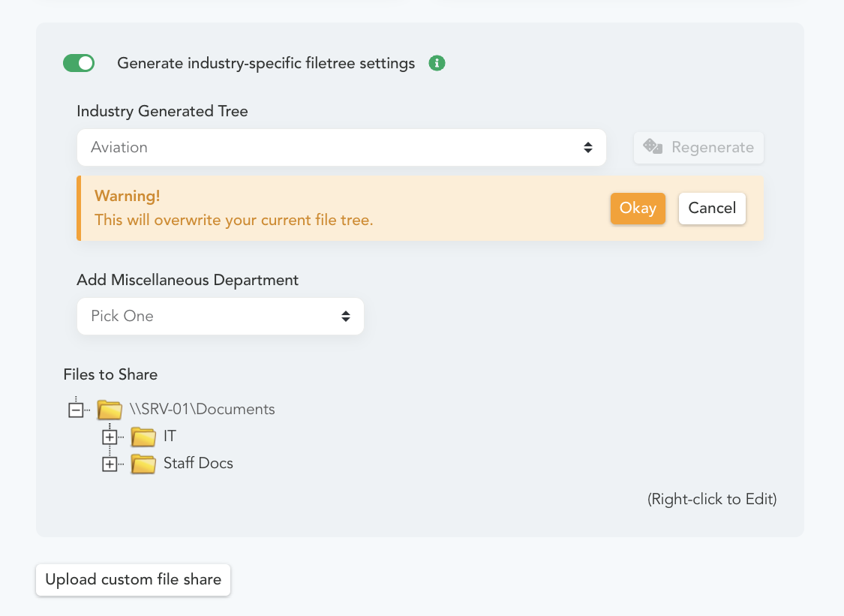Image resolution: width=844 pixels, height=616 pixels.
Task: Confirm the overwrite warning with Okay
Action: click(x=637, y=208)
